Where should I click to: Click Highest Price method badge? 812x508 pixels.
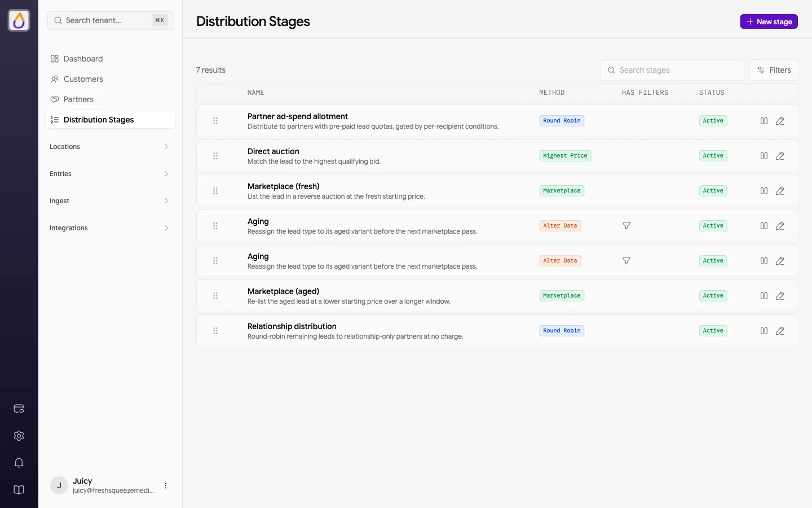pos(565,156)
